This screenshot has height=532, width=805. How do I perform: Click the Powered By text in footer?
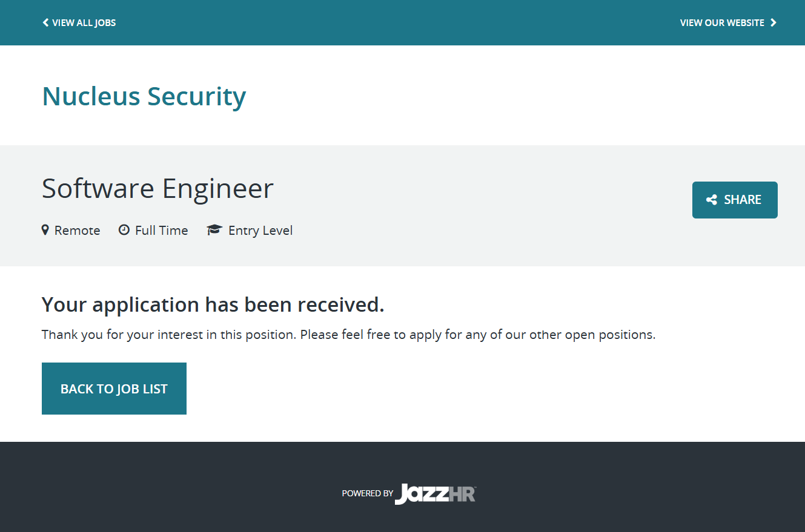tap(367, 493)
